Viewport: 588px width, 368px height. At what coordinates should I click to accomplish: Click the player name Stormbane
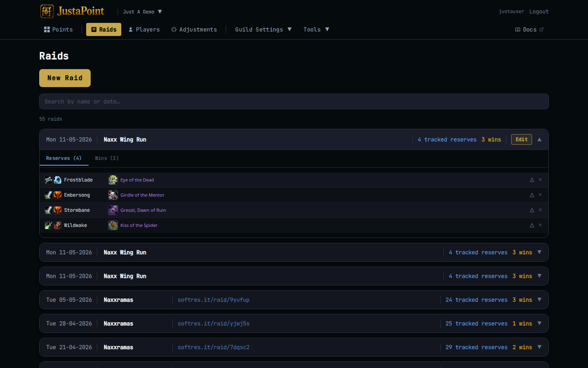[x=77, y=210]
